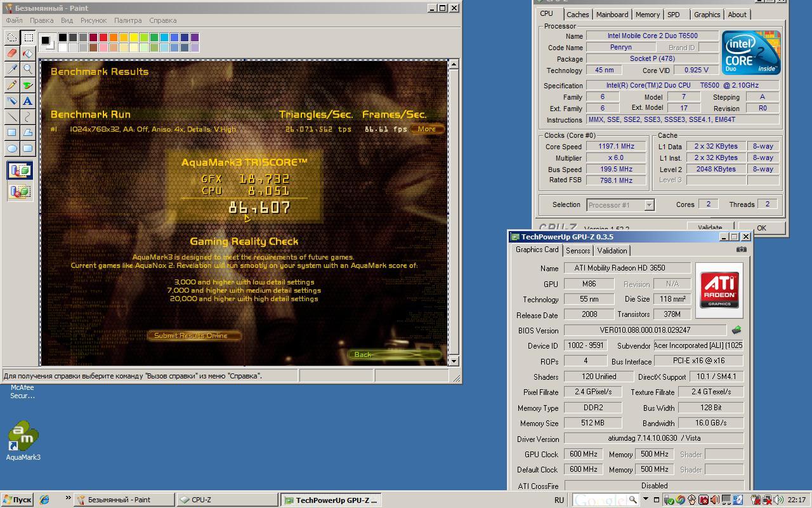Activate the color picker eyedropper tool

(12, 69)
